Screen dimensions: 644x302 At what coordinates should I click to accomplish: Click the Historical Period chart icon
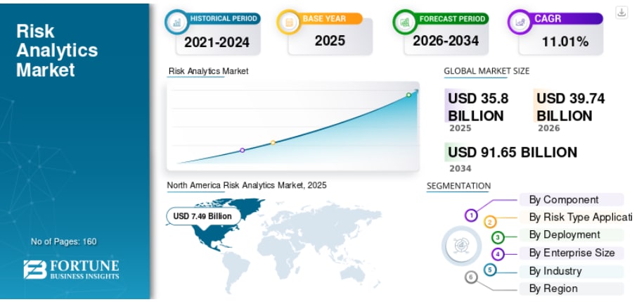click(x=177, y=22)
